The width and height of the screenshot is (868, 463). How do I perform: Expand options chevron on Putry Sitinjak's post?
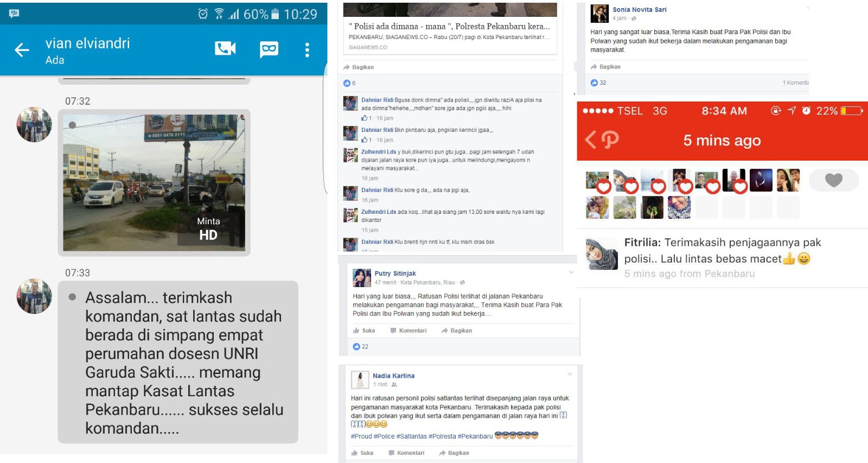click(571, 272)
